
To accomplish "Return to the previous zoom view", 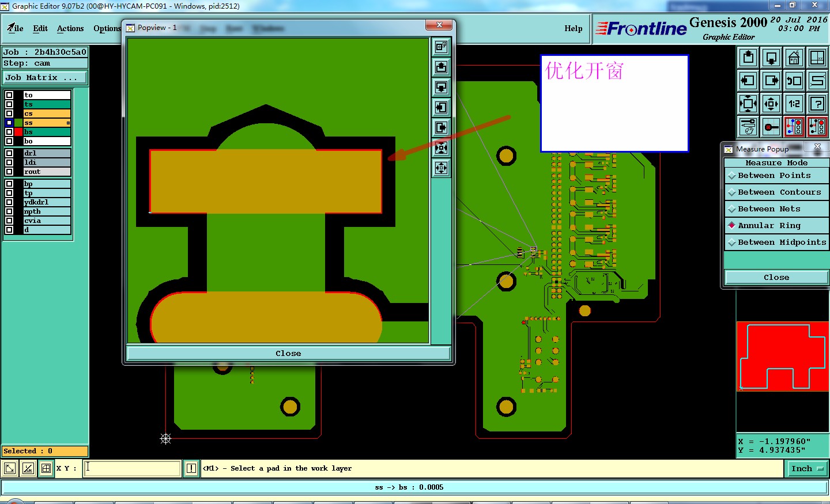I will pos(794,81).
